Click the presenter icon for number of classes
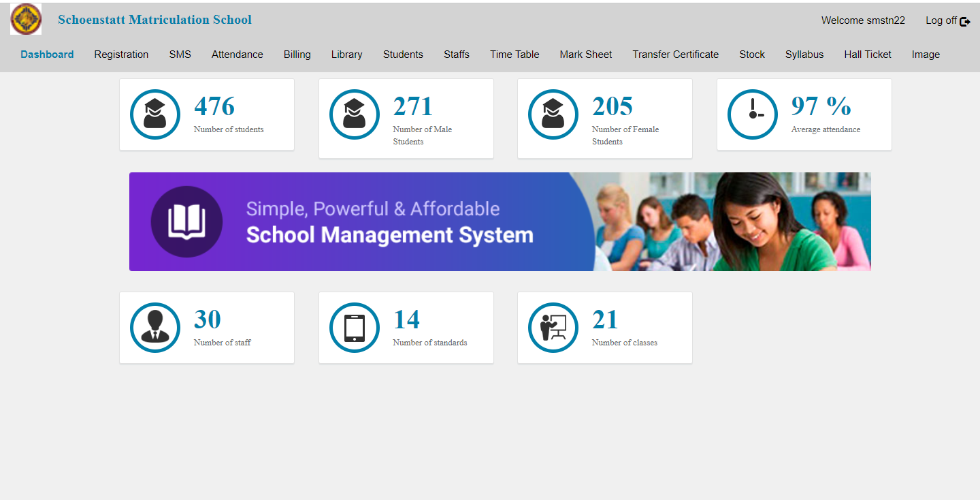This screenshot has width=980, height=500. (x=553, y=328)
